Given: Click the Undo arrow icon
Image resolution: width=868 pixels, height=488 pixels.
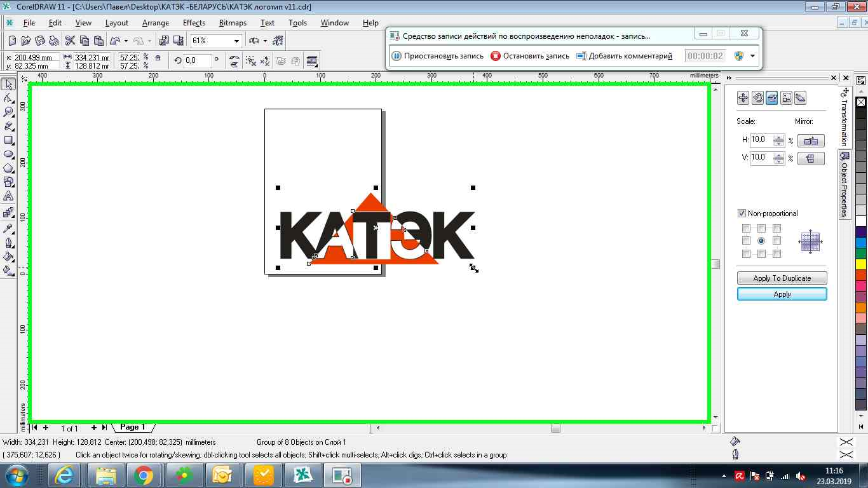Looking at the screenshot, I should 115,41.
